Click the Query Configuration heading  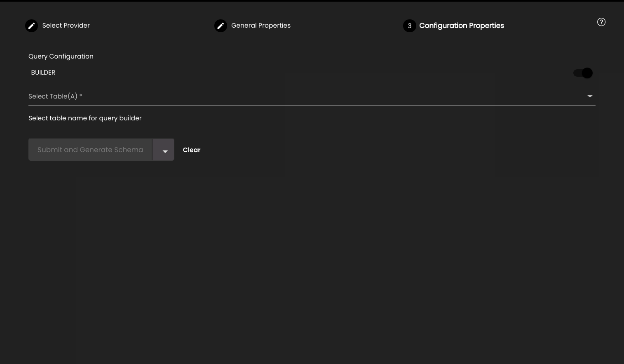(x=61, y=56)
